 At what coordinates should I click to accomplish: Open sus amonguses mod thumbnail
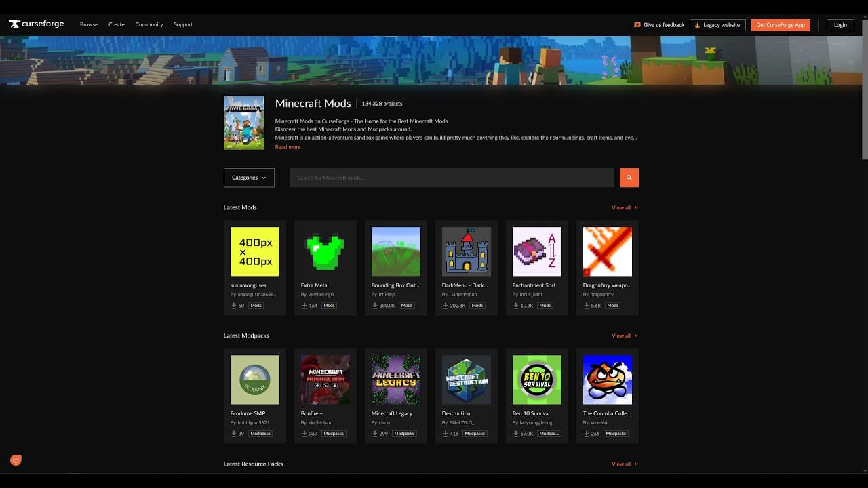(x=255, y=251)
